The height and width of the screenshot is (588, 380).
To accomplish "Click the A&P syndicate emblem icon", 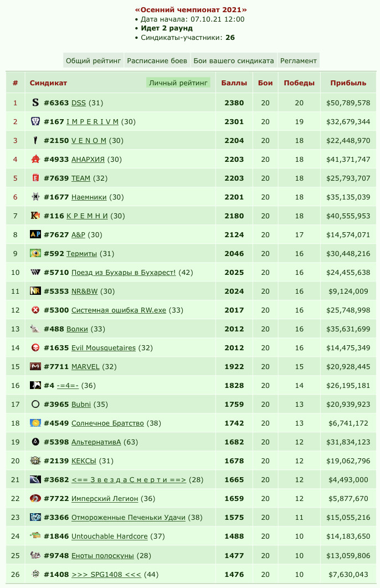I will click(x=35, y=234).
